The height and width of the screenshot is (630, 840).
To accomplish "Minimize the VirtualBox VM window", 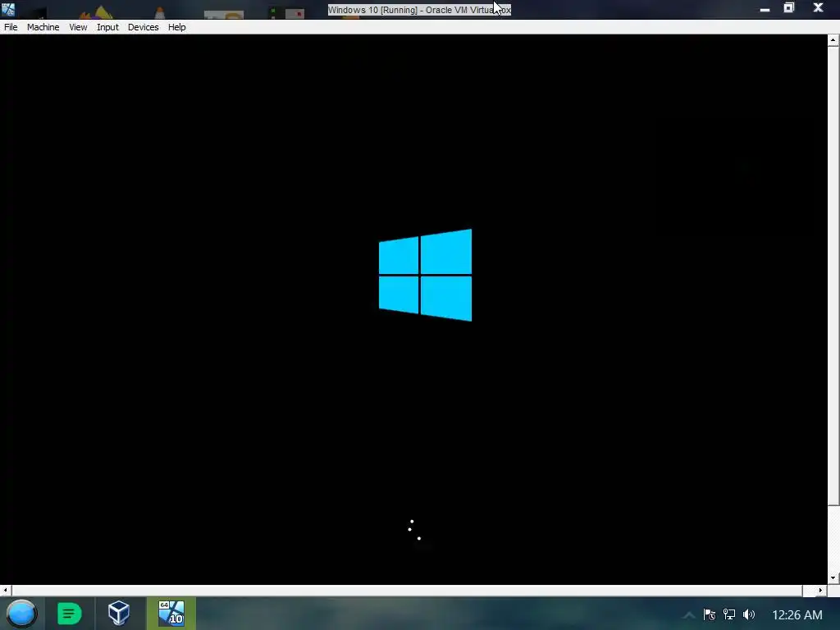I will (x=765, y=9).
